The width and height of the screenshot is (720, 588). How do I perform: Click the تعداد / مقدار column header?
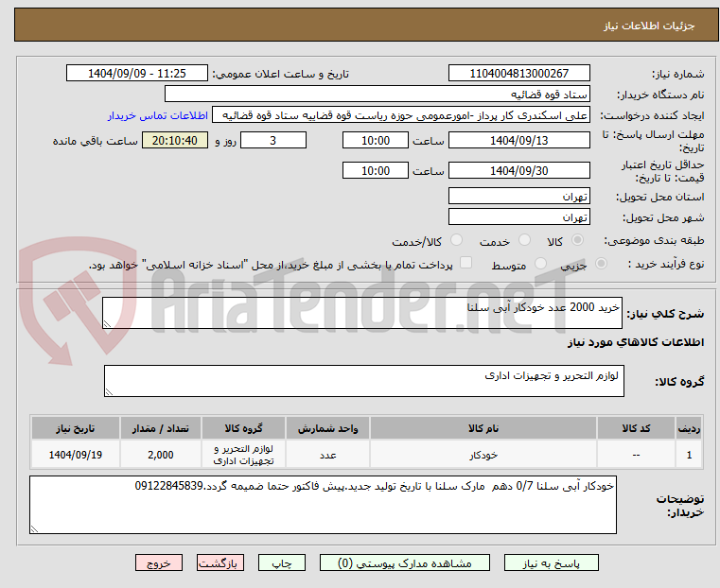[161, 428]
